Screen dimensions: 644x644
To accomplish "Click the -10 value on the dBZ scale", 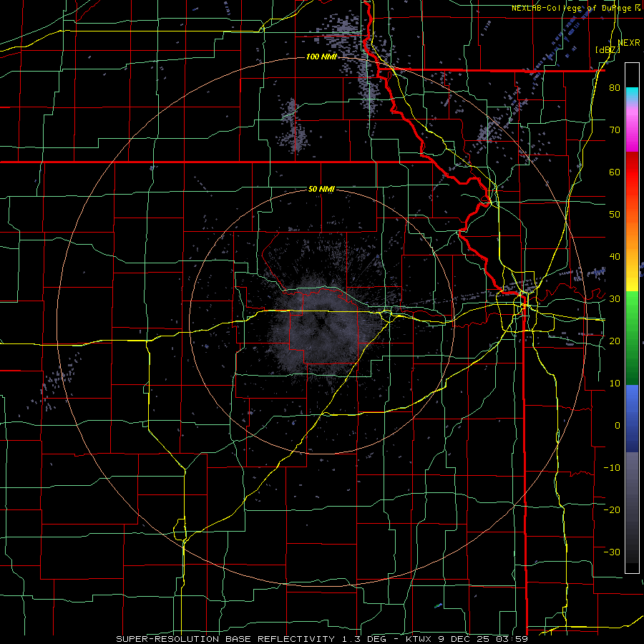I will point(612,468).
